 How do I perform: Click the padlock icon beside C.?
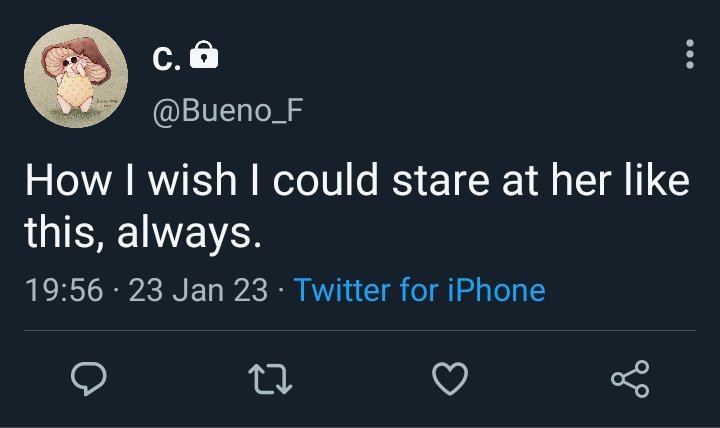point(204,55)
